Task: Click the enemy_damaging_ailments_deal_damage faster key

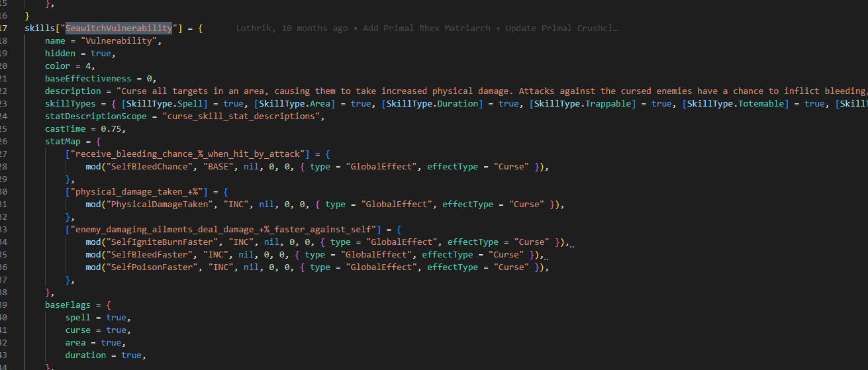Action: click(x=223, y=230)
